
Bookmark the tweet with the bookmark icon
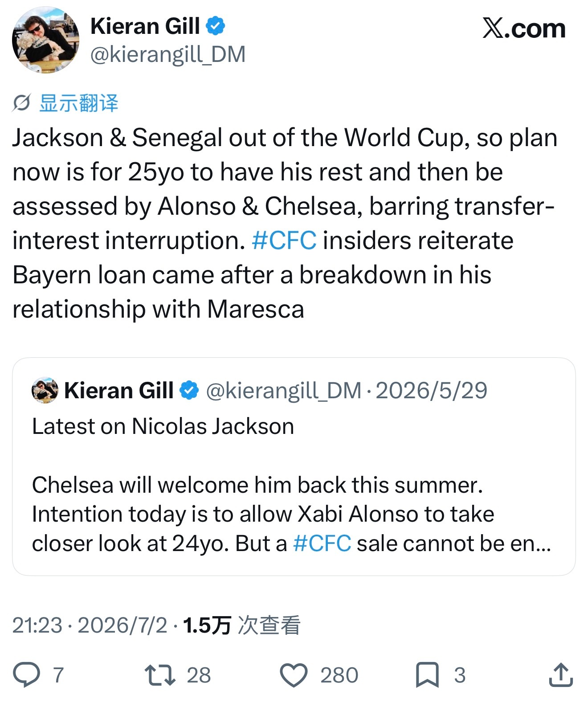click(x=427, y=675)
